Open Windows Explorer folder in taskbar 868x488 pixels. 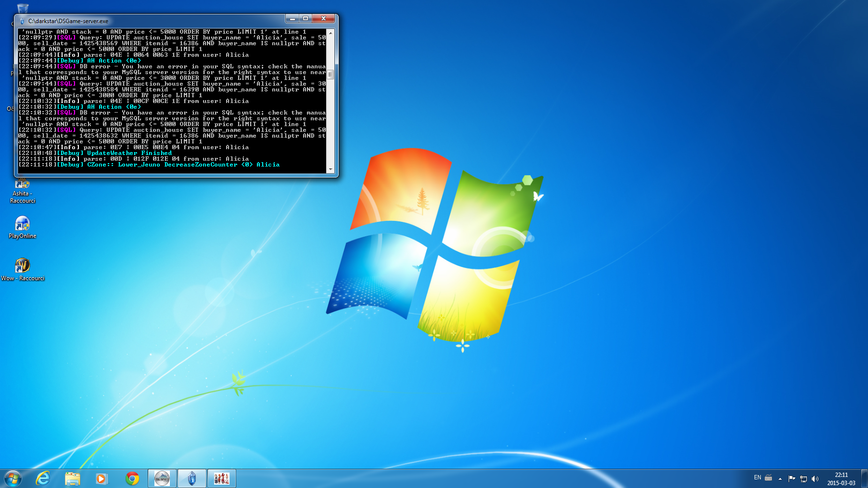point(73,478)
